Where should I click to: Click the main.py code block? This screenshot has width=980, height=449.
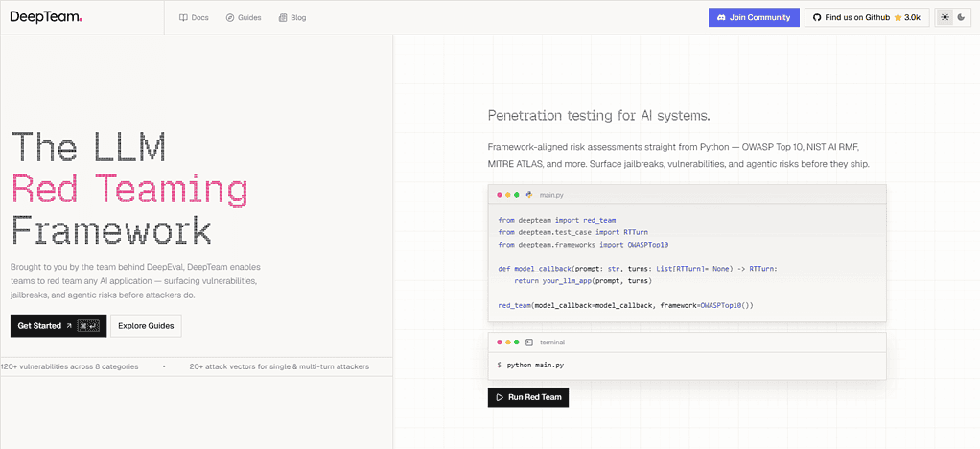(687, 263)
